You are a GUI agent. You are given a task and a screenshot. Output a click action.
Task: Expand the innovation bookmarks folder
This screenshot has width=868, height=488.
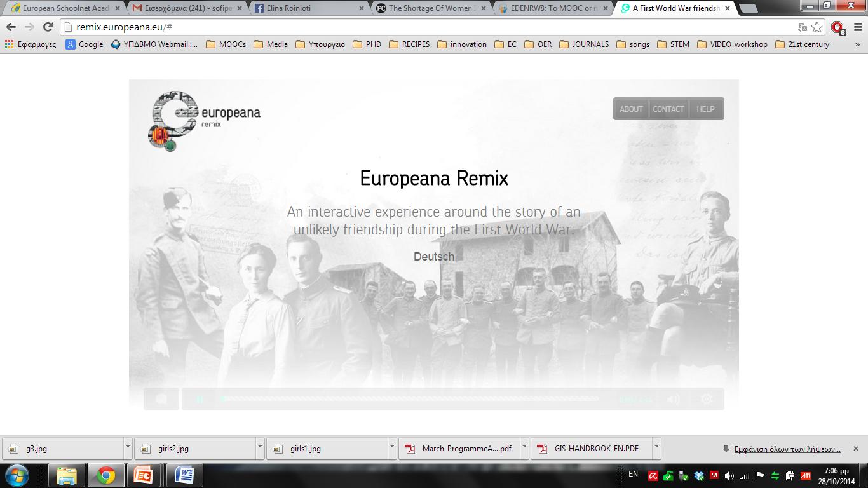tap(462, 44)
